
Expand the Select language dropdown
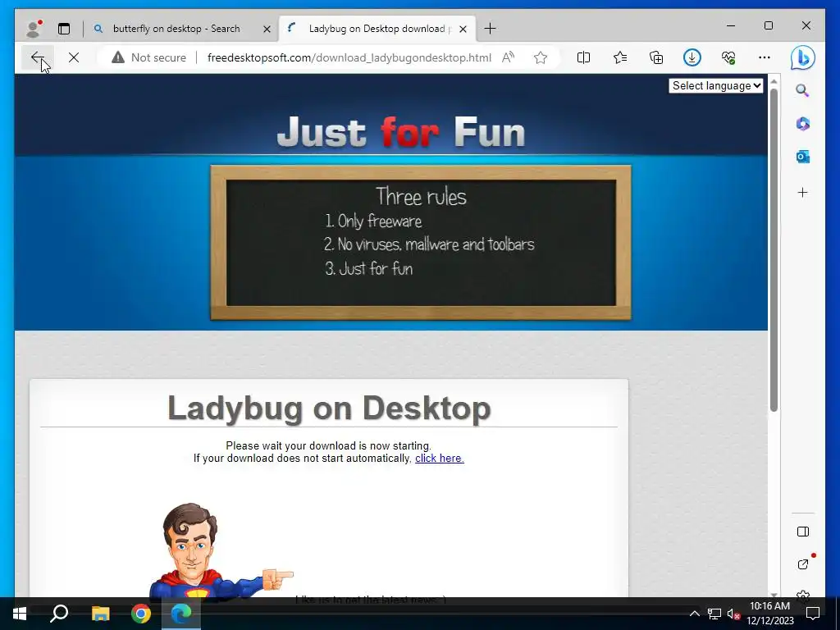tap(715, 85)
